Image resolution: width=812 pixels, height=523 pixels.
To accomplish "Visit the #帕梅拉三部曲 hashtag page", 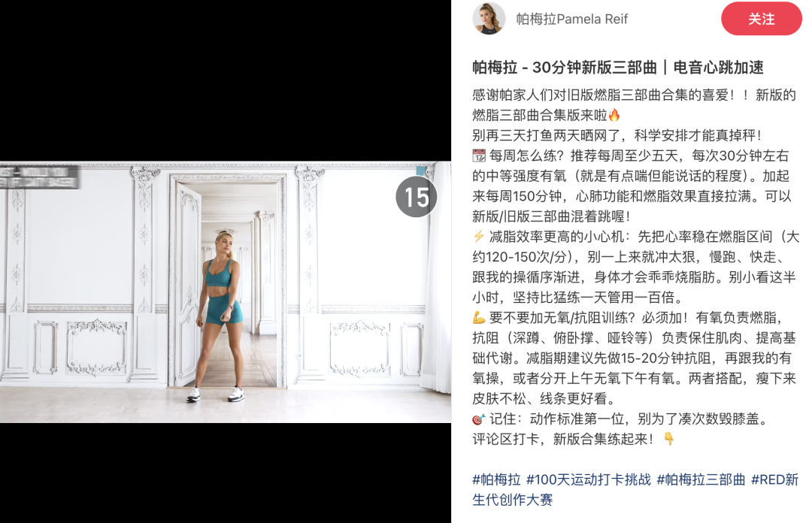I will (701, 479).
